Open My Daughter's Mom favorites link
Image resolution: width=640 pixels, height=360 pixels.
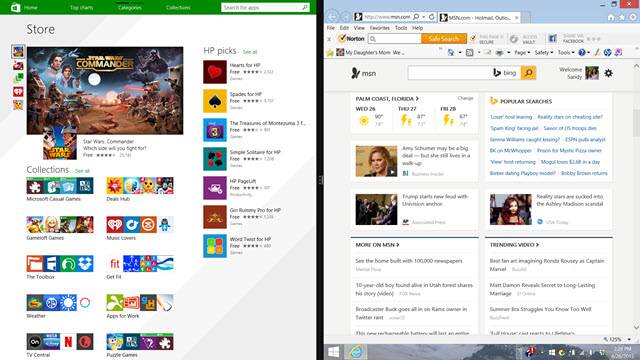[x=371, y=53]
